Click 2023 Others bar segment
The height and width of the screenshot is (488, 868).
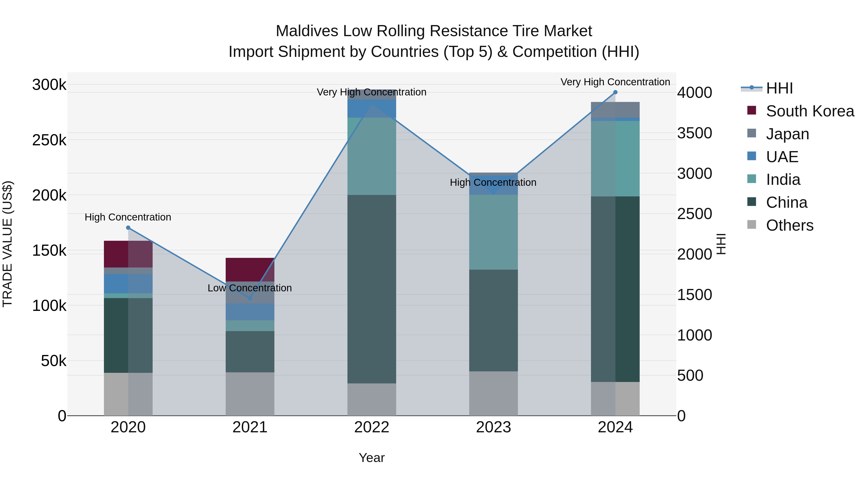click(493, 393)
